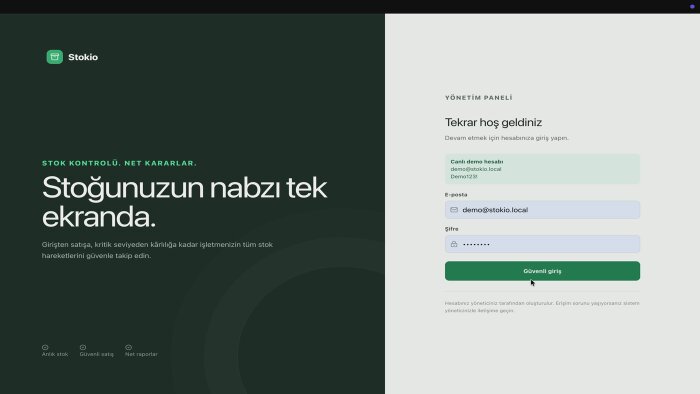Click the lock icon in the password field

tap(454, 244)
